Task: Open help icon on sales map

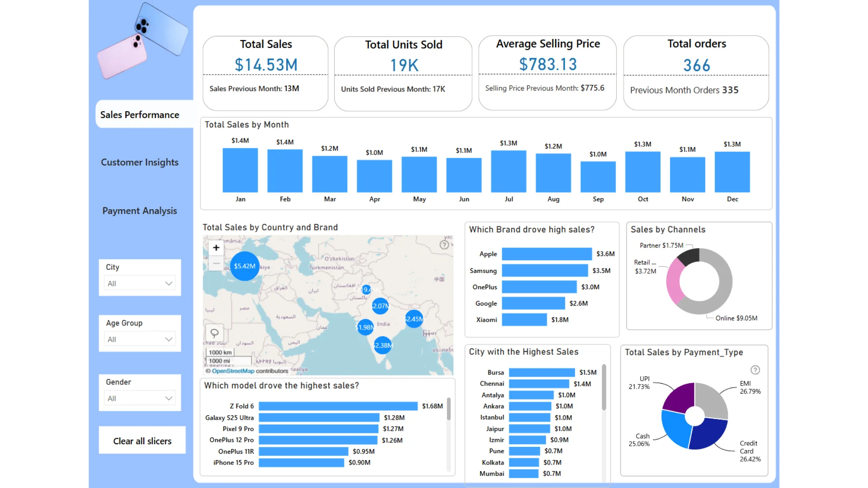Action: pos(444,245)
